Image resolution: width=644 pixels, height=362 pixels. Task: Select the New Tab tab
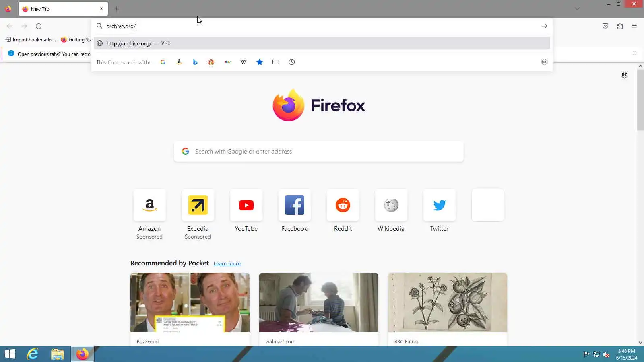point(63,9)
